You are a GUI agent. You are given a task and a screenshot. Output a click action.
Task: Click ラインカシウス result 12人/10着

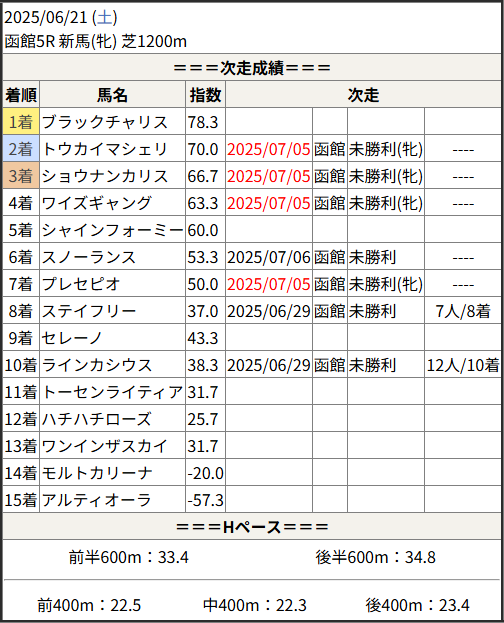463,366
